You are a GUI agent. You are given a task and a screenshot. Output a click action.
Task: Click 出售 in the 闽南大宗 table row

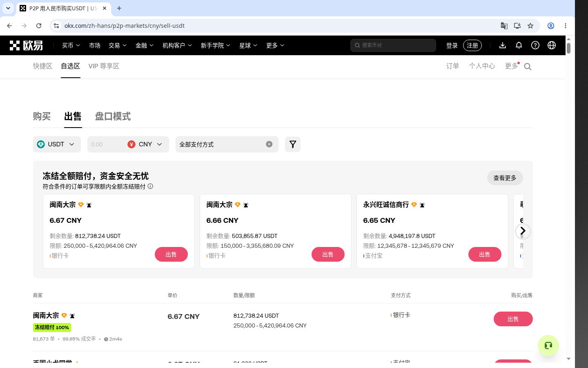tap(513, 319)
